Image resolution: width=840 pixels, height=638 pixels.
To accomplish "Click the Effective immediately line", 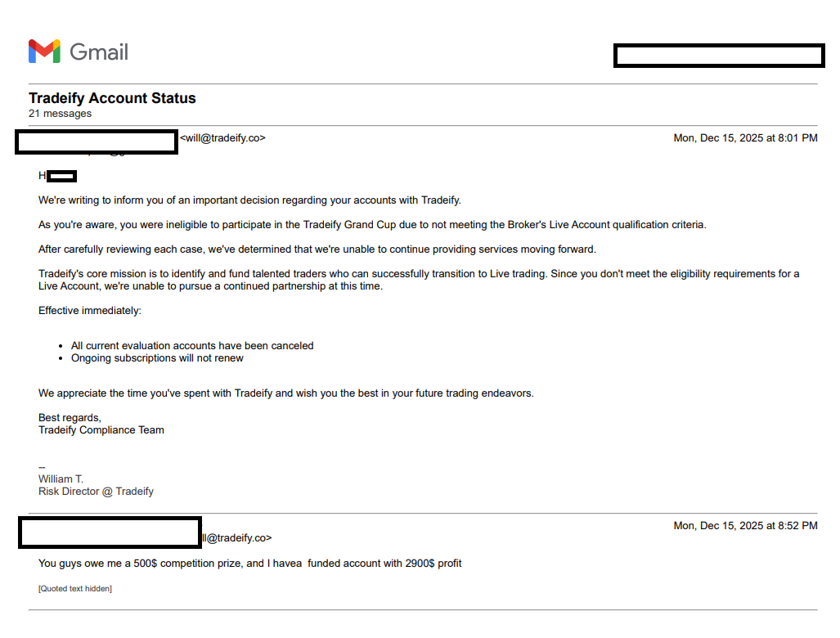I will pos(90,311).
